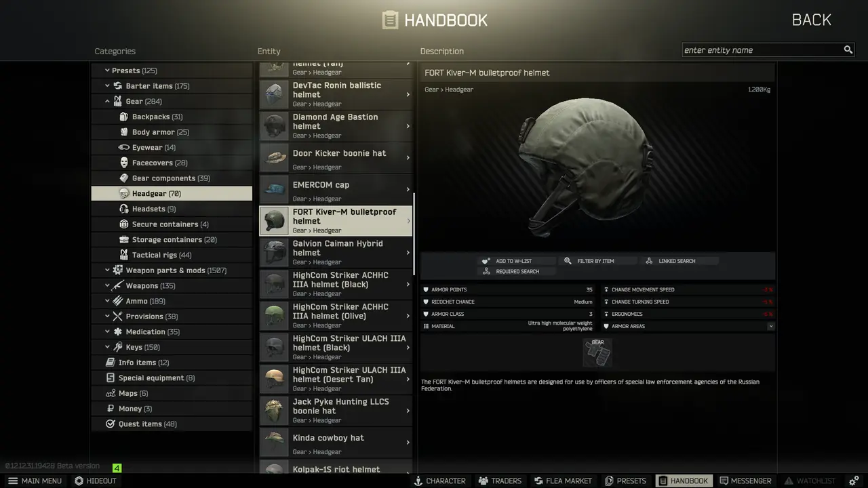Select Diamond Age Bastion helmet entry
The height and width of the screenshot is (488, 868).
tap(336, 126)
